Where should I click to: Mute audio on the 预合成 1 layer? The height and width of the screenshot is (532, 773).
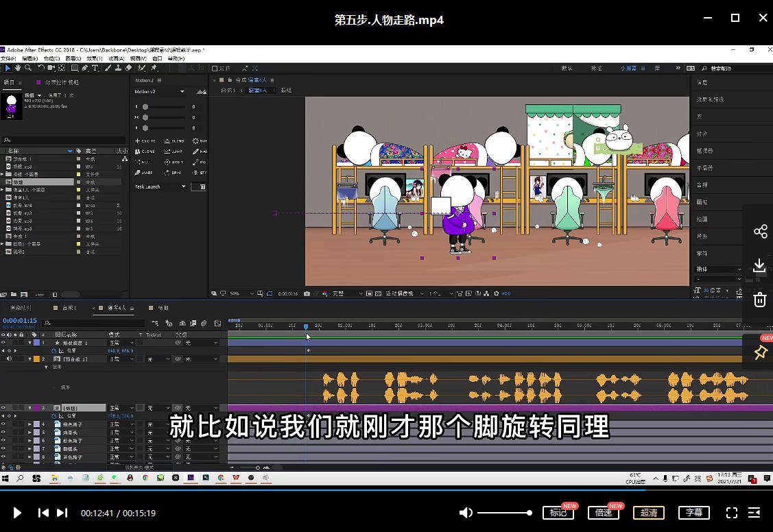coord(9,359)
